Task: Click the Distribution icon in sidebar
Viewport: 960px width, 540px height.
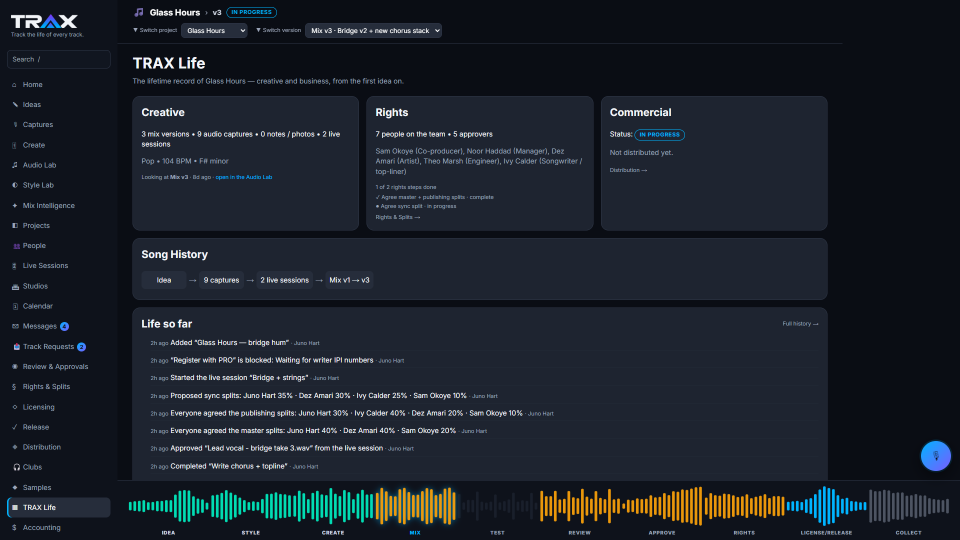Action: (x=15, y=447)
